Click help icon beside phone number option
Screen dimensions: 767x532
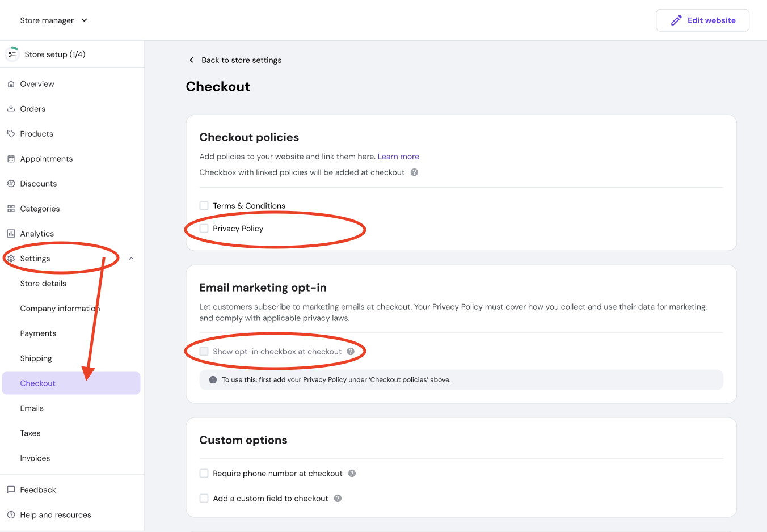tap(352, 474)
